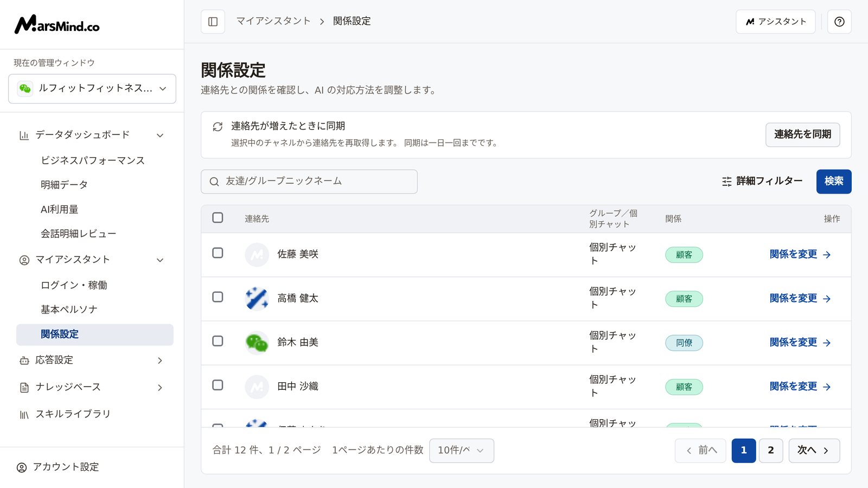Image resolution: width=868 pixels, height=488 pixels.
Task: Click 田中 沙織's avatar
Action: (x=257, y=387)
